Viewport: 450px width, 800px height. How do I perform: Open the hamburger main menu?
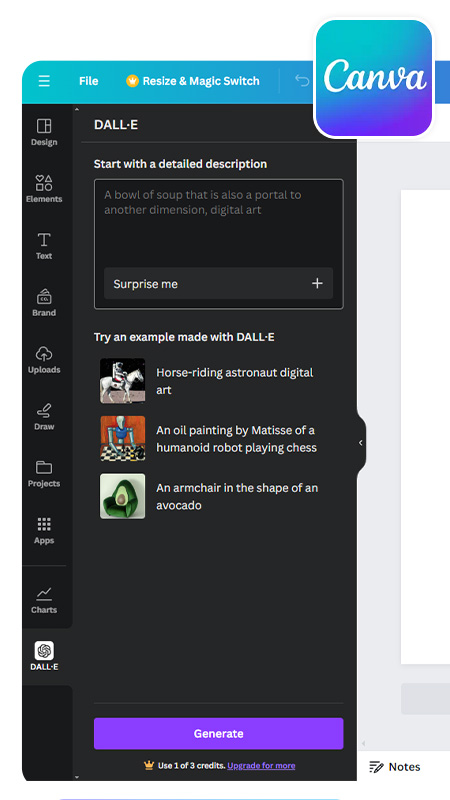[44, 81]
